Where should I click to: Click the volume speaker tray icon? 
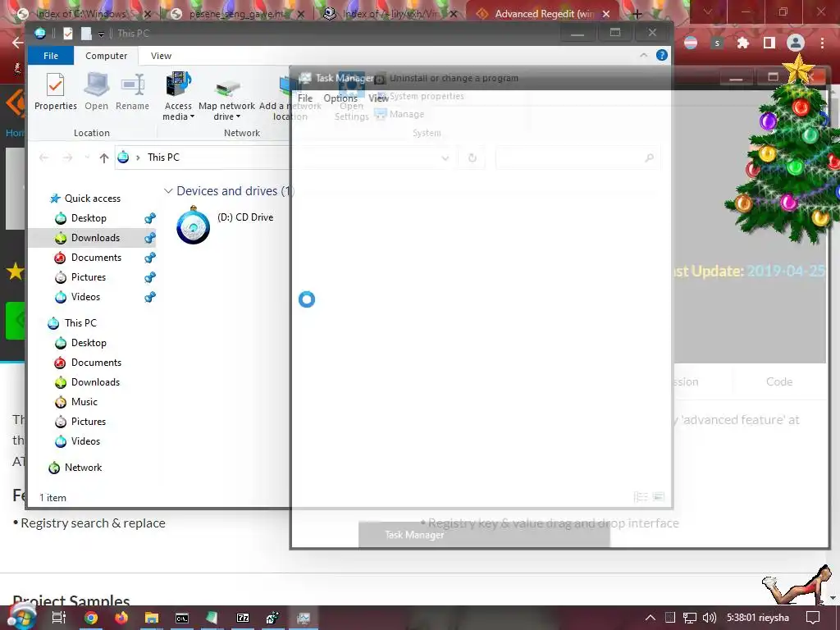point(710,618)
